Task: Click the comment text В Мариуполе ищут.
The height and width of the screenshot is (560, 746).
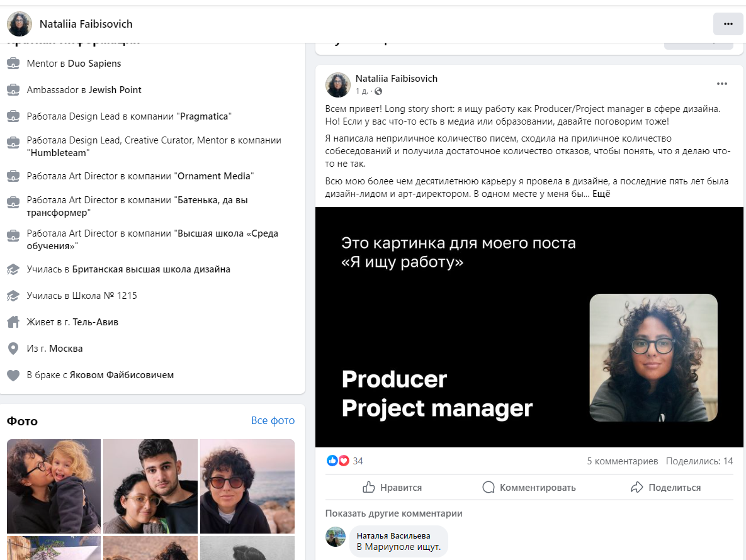Action: click(398, 547)
